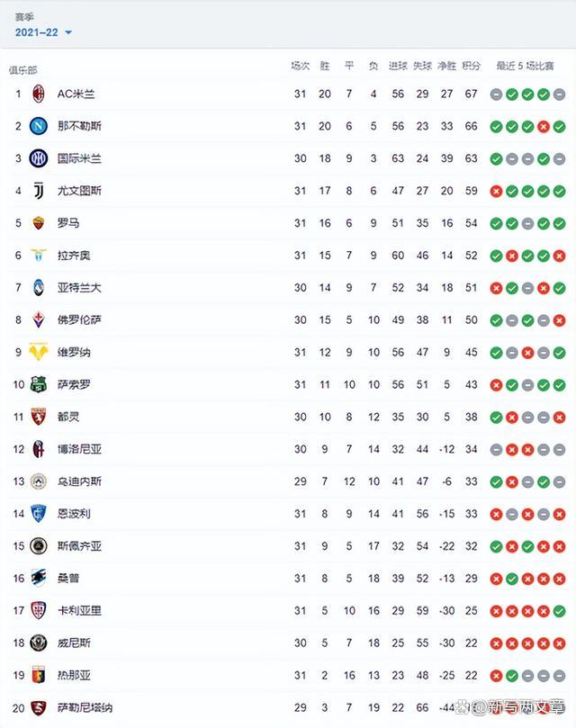The height and width of the screenshot is (728, 576).
Task: Click AC米兰's first recent-match draw indicator
Action: pos(496,94)
